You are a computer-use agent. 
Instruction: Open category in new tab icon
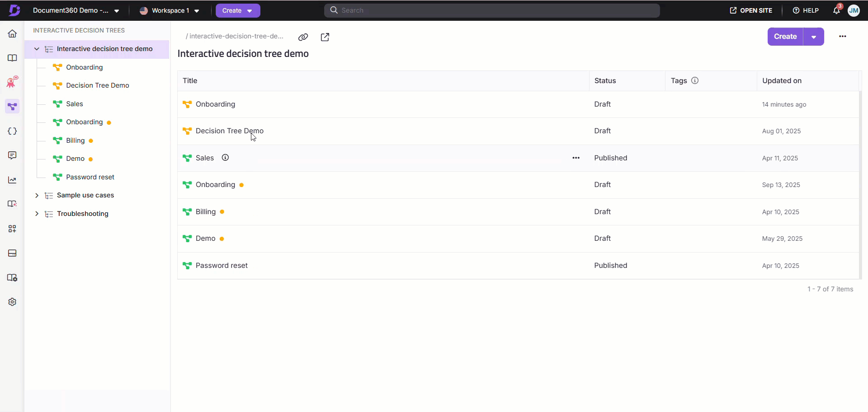(x=325, y=37)
